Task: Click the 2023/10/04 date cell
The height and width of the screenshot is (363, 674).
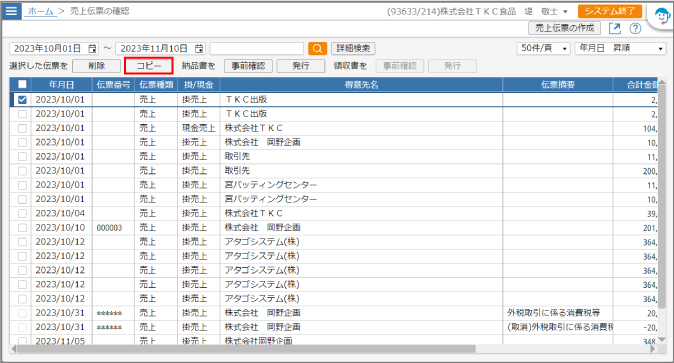Action: click(60, 213)
